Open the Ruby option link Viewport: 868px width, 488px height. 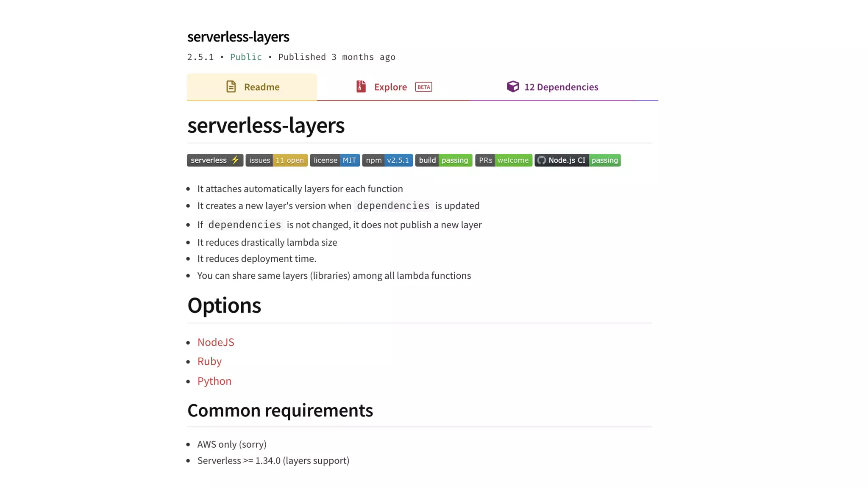point(209,361)
